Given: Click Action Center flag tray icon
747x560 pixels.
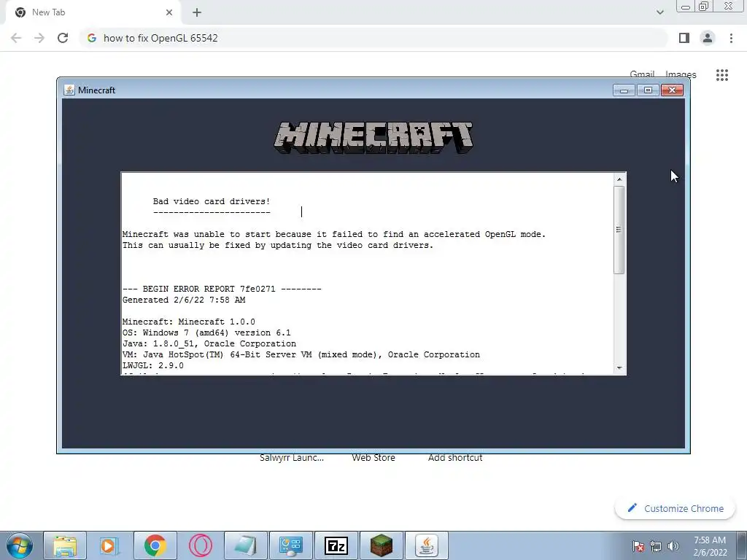Looking at the screenshot, I should click(x=638, y=546).
